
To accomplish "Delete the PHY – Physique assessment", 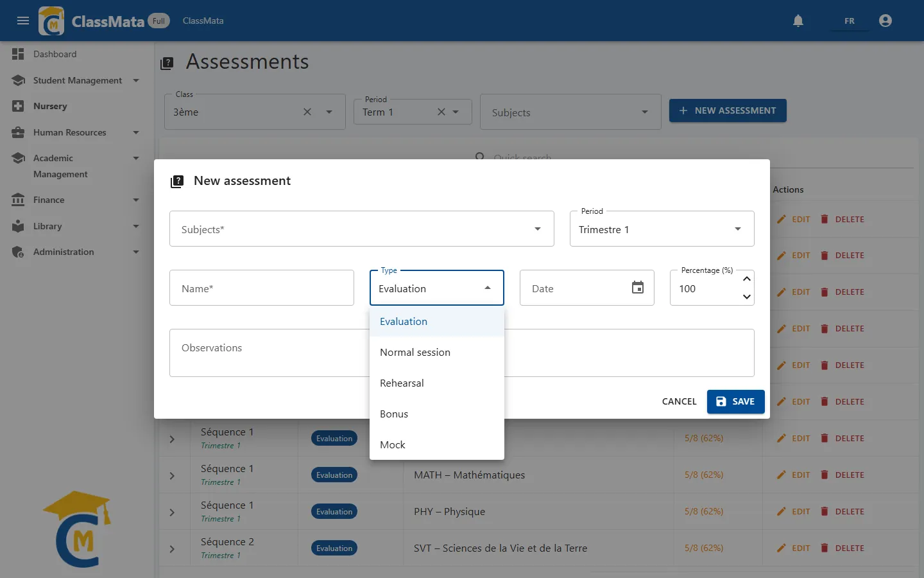I will pos(842,512).
